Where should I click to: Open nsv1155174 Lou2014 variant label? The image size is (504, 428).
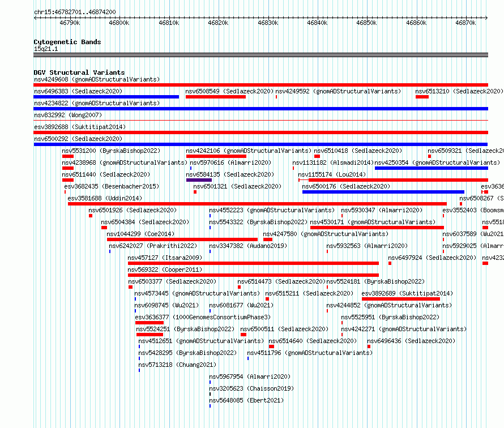pyautogui.click(x=332, y=174)
